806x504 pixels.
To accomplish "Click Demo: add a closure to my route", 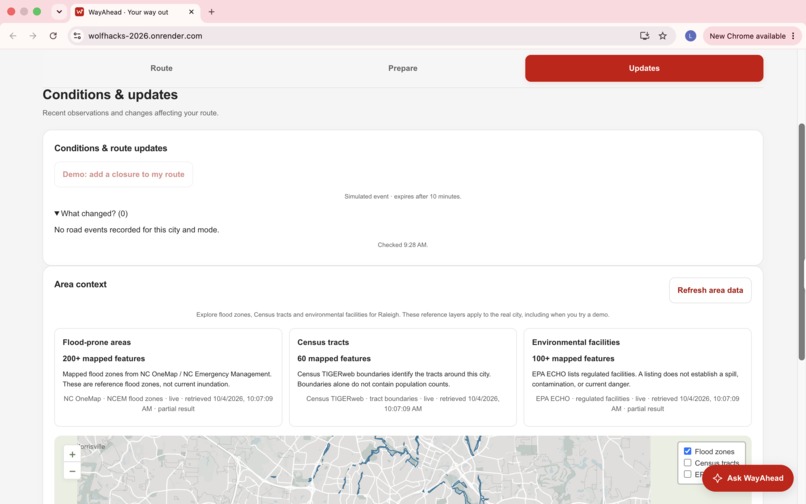I will (123, 174).
